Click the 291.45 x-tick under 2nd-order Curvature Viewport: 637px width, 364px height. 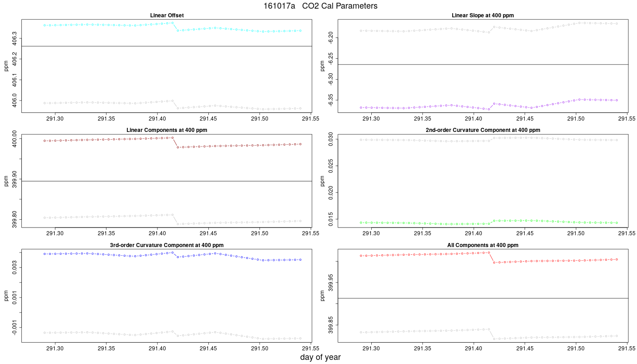point(525,234)
